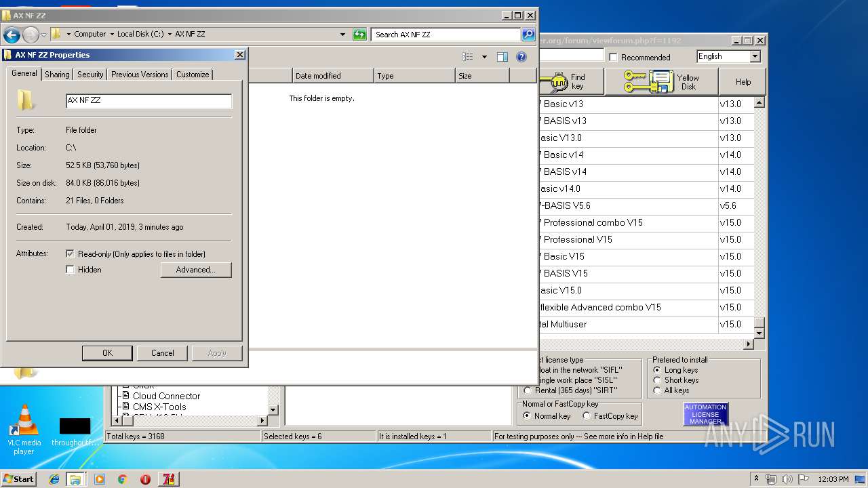The width and height of the screenshot is (868, 488).
Task: Open Opera browser from the taskbar
Action: (x=145, y=479)
